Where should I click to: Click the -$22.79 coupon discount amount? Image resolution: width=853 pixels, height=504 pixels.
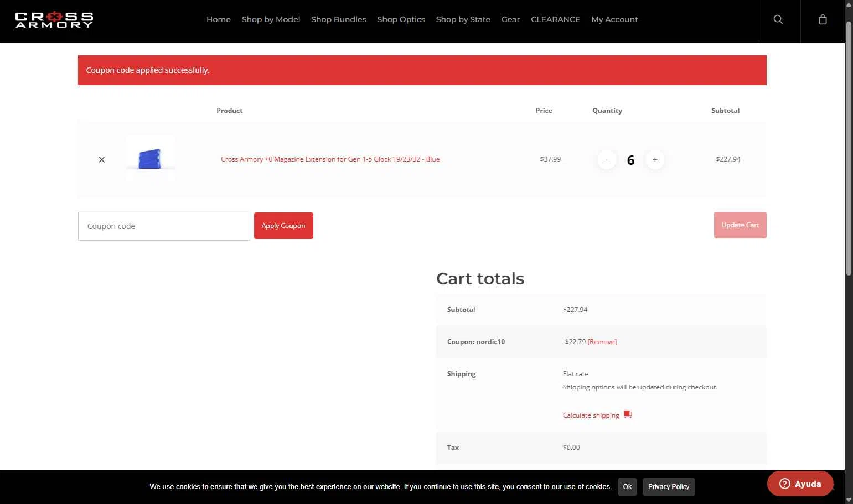click(574, 342)
